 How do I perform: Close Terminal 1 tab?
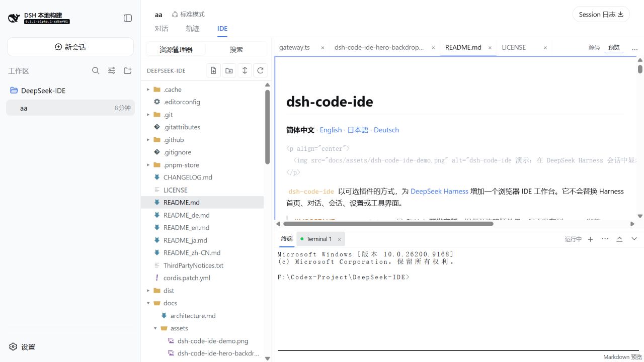(x=339, y=239)
